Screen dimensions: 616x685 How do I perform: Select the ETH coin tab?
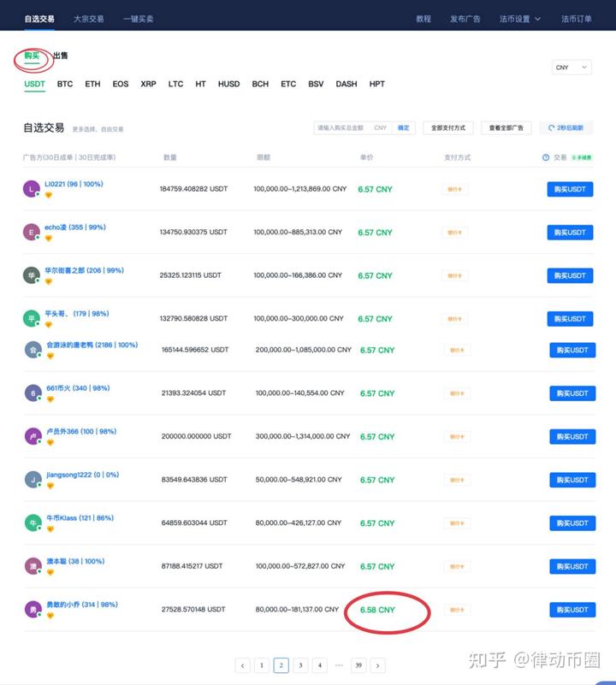pyautogui.click(x=92, y=84)
